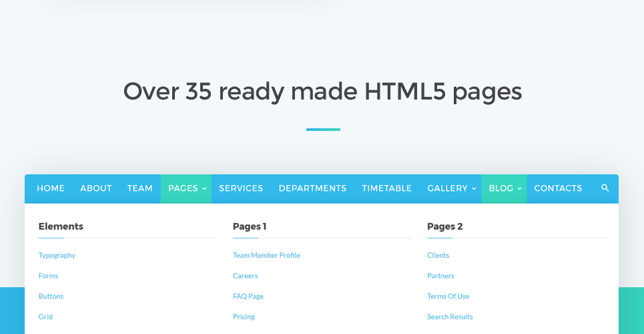Click the Pages 1 column heading
644x334 pixels.
[x=250, y=226]
